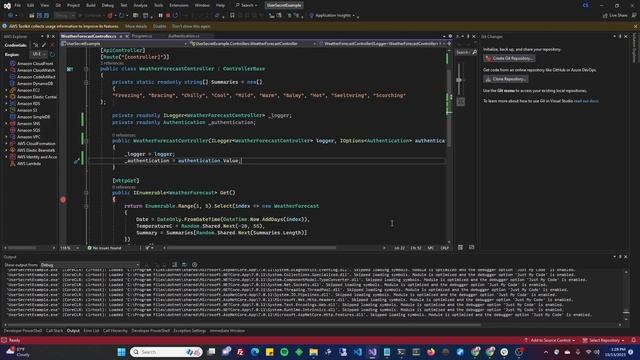Select AWS Lambda in AWS Explorer

[25, 163]
